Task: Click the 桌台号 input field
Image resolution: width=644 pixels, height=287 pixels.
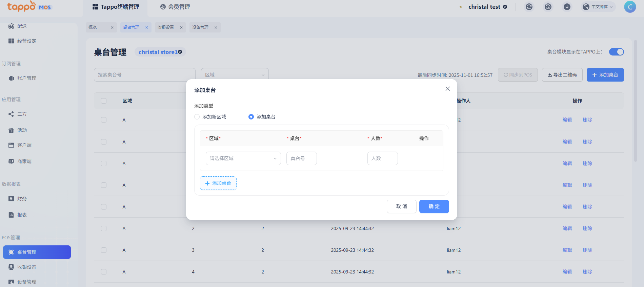Action: (301, 158)
